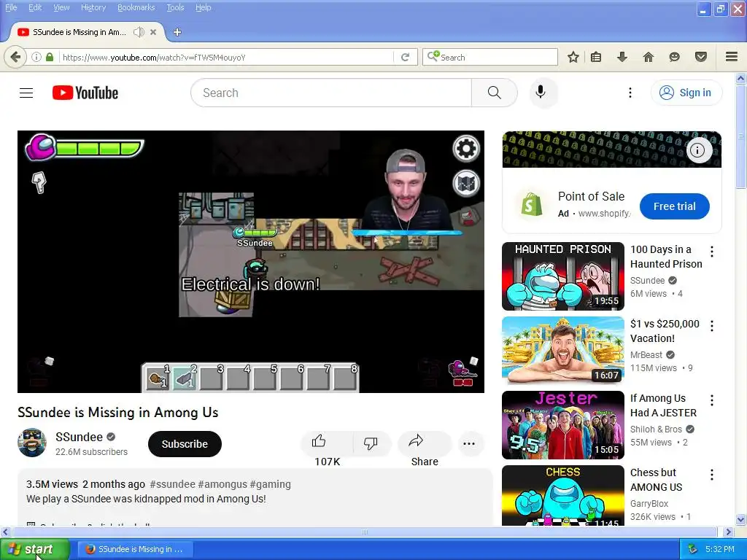Open the File menu
Image resolution: width=747 pixels, height=560 pixels.
click(11, 7)
